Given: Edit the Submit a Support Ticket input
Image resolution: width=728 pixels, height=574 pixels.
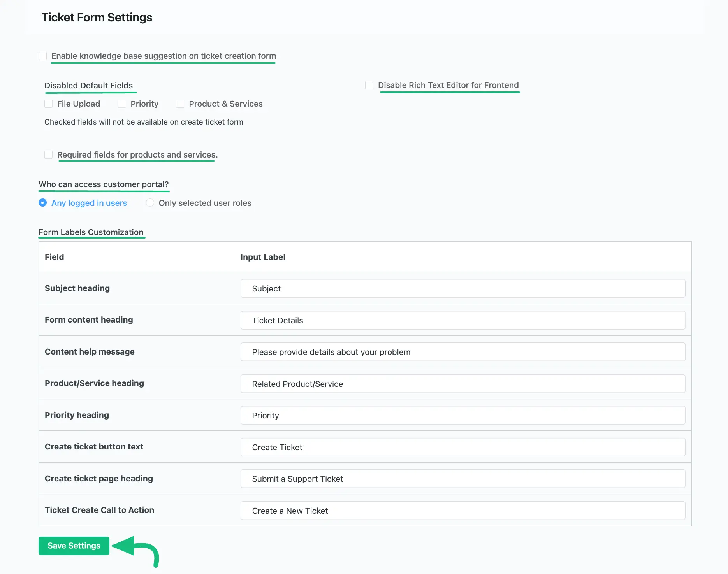Looking at the screenshot, I should pyautogui.click(x=463, y=479).
